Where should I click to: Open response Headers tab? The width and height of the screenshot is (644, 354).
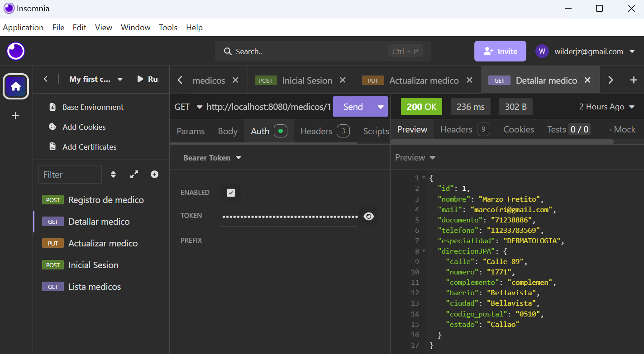(x=465, y=129)
